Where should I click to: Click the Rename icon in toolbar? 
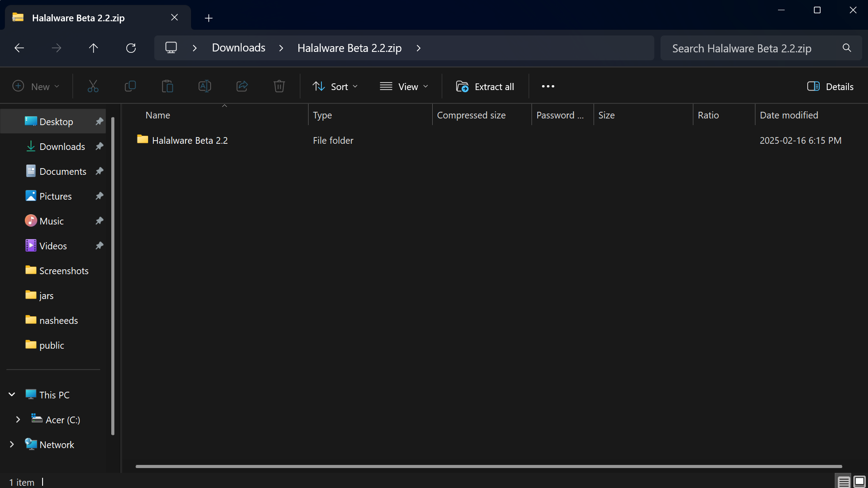pos(204,86)
